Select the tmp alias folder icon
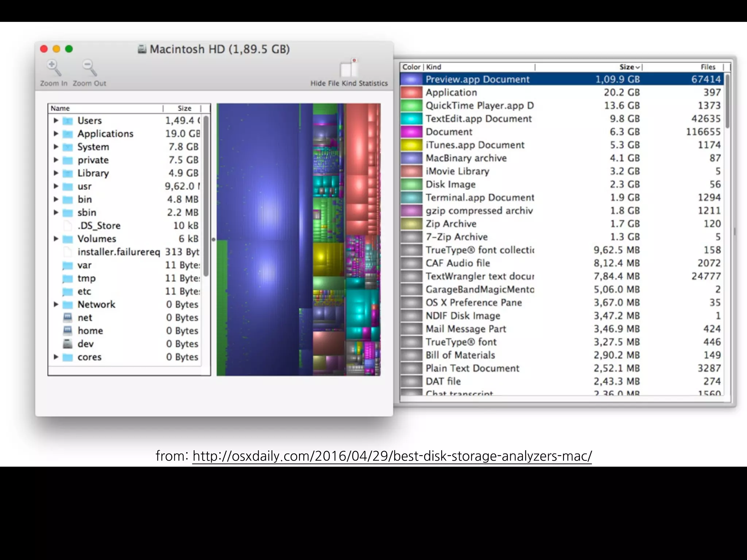747x560 pixels. pyautogui.click(x=67, y=278)
